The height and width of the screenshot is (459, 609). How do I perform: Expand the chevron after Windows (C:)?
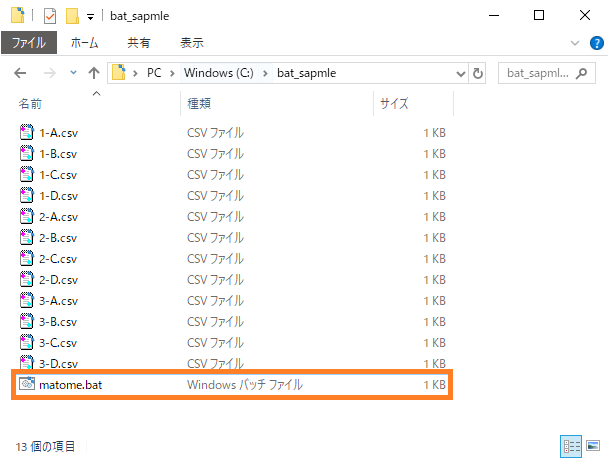click(x=265, y=73)
